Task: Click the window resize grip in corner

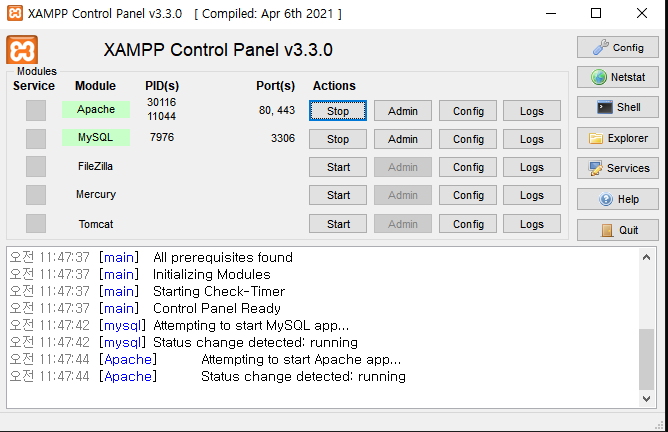Action: (660, 425)
